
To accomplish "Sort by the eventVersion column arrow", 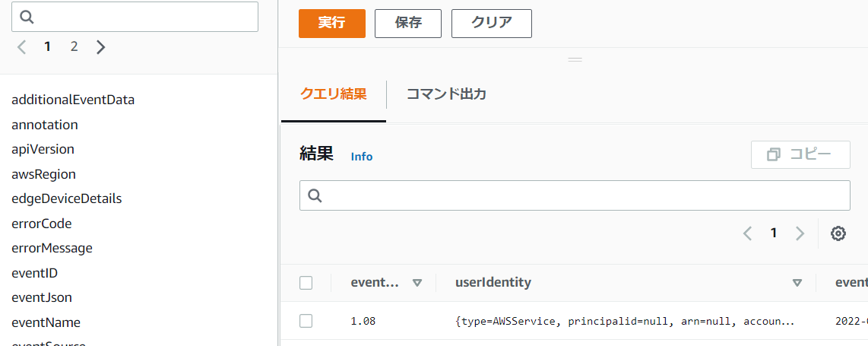I will 417,283.
